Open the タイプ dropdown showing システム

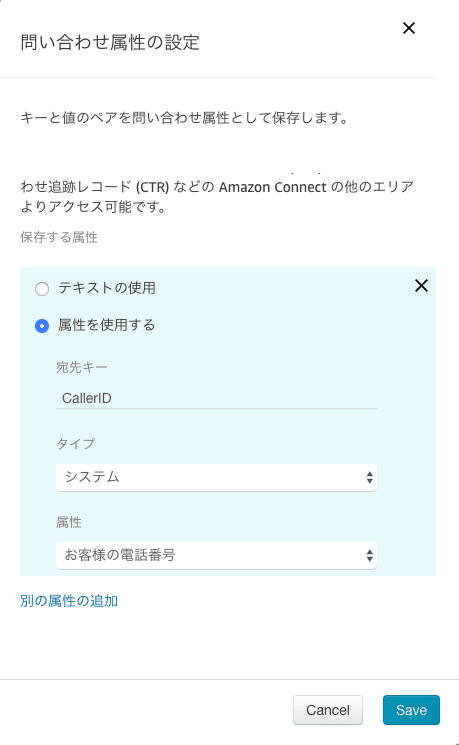pos(216,477)
